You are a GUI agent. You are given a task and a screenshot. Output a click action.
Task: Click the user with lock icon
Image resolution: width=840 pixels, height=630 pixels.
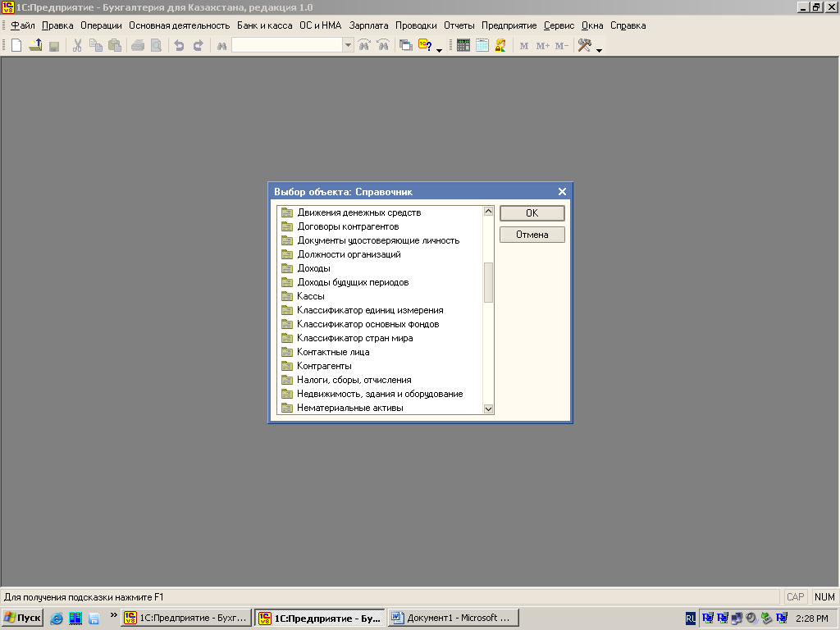point(500,46)
